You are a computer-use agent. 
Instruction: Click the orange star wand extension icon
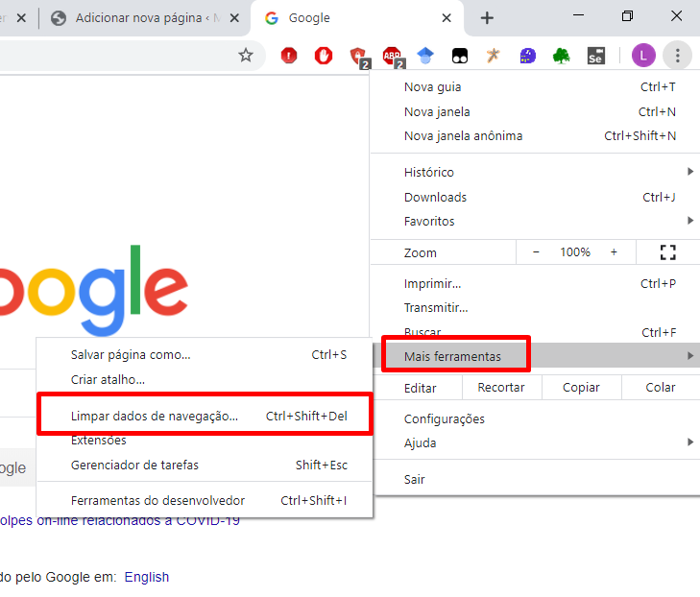[493, 56]
